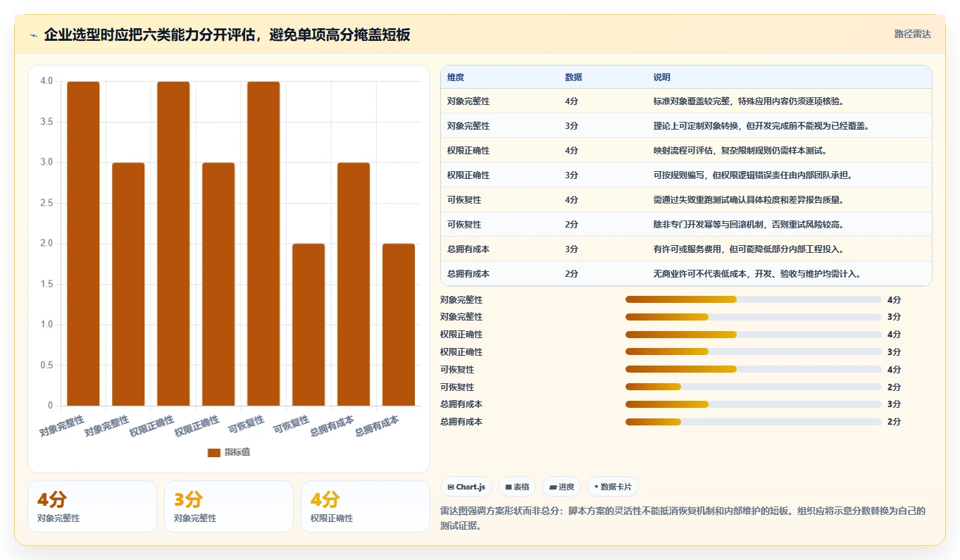Click the 4.0 y-axis label
The height and width of the screenshot is (560, 960).
coord(46,81)
